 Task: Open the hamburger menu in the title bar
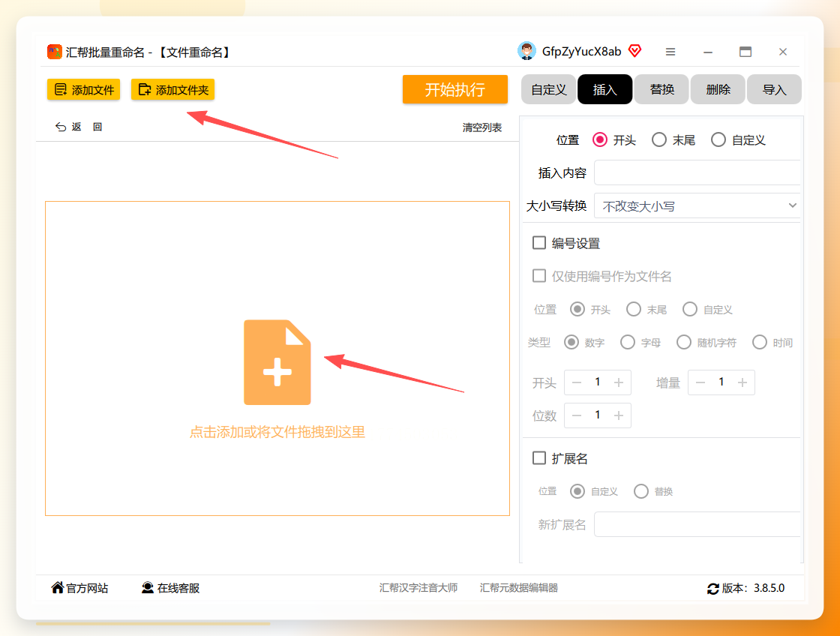[670, 52]
